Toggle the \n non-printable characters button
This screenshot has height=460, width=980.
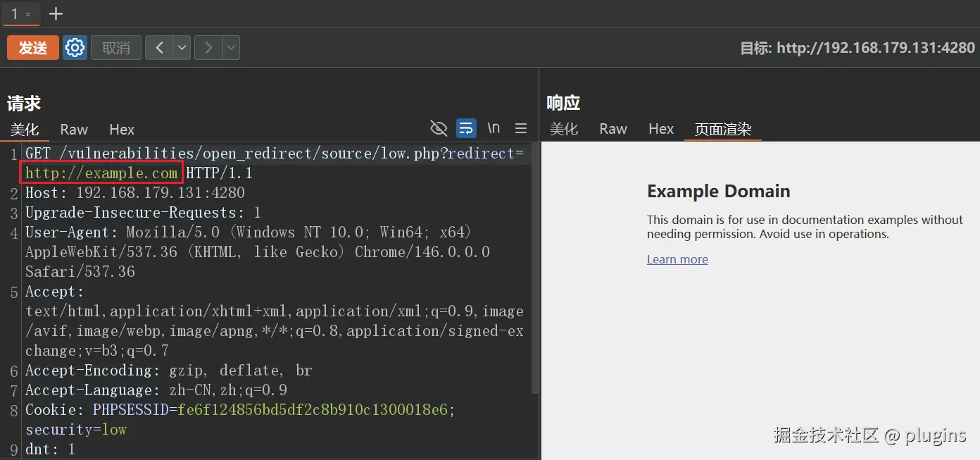coord(494,128)
